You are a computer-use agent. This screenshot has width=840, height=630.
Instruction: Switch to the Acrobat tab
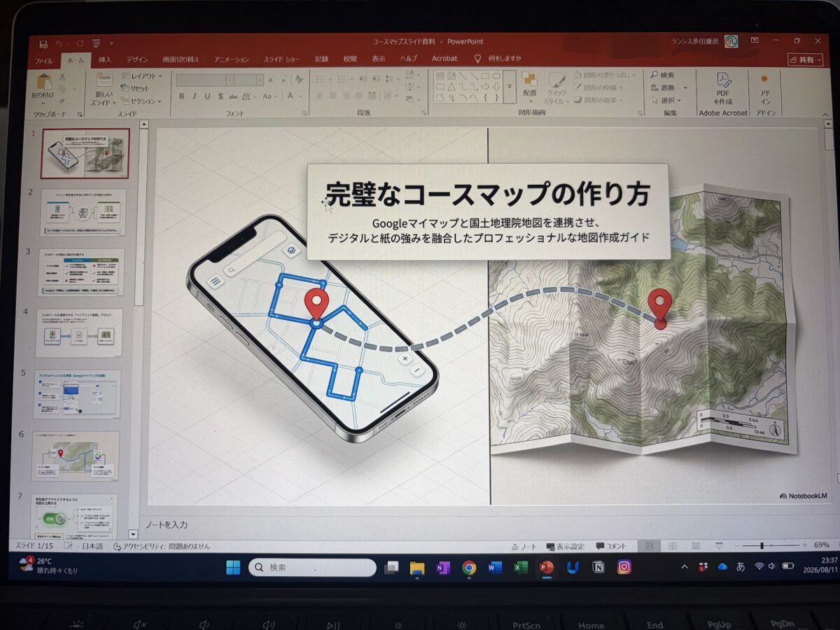[x=444, y=59]
